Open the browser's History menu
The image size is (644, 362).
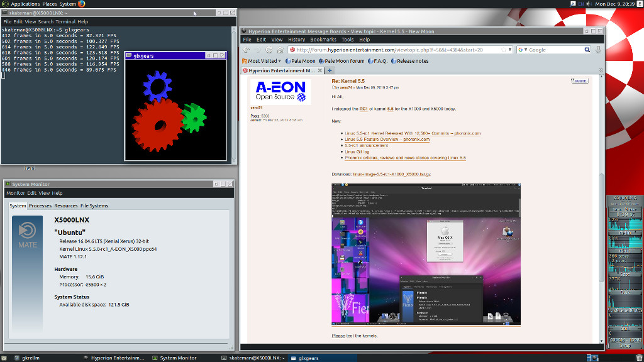(297, 40)
